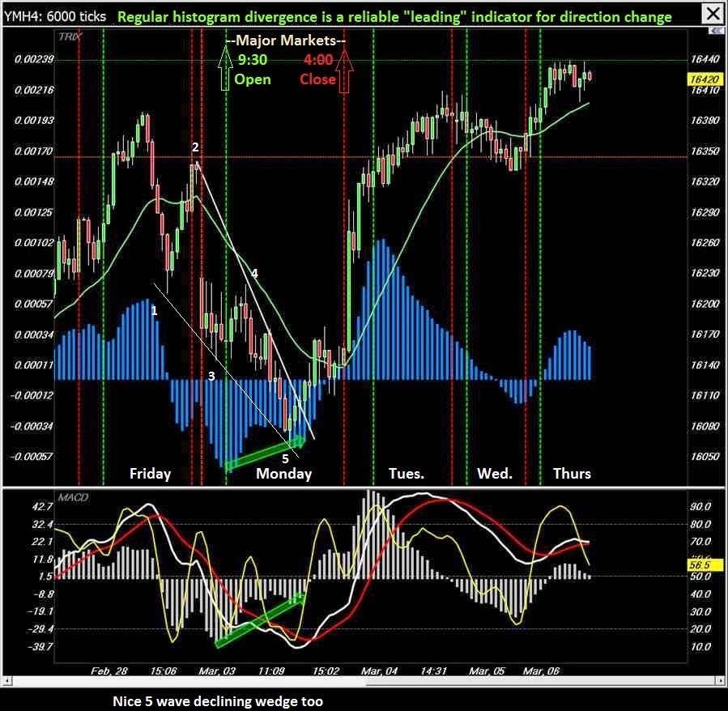This screenshot has width=728, height=711.
Task: Click the '11:09' time axis label
Action: pyautogui.click(x=271, y=671)
